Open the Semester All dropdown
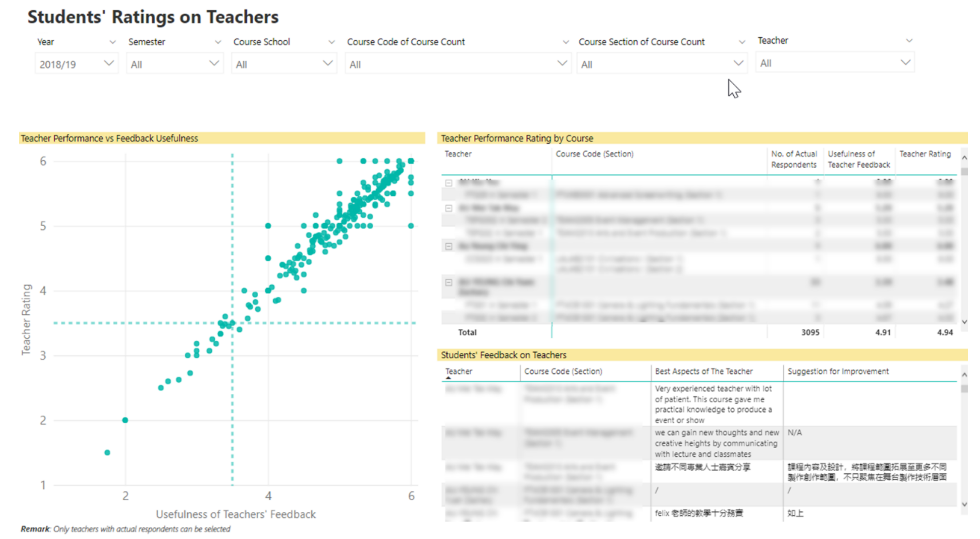The image size is (980, 539). pos(175,64)
